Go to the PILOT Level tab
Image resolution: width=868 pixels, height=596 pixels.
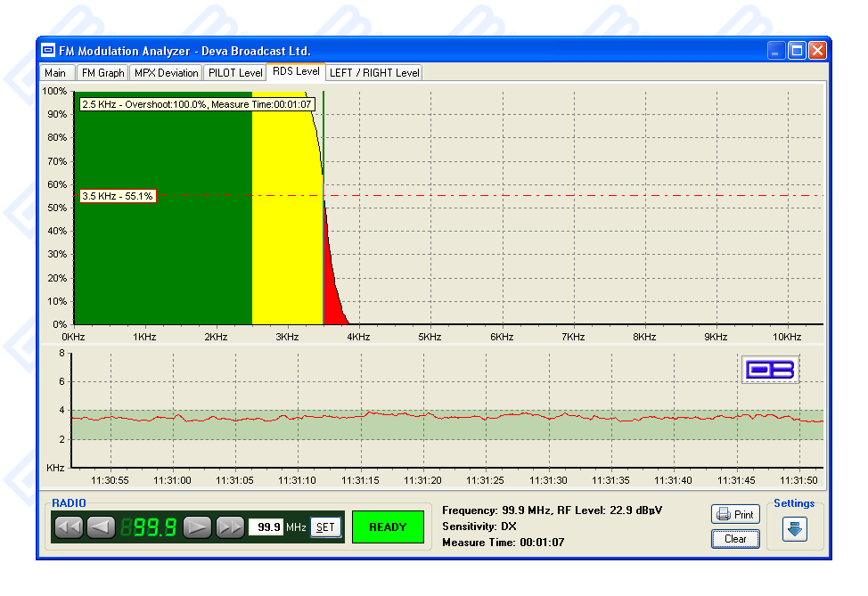coord(235,73)
